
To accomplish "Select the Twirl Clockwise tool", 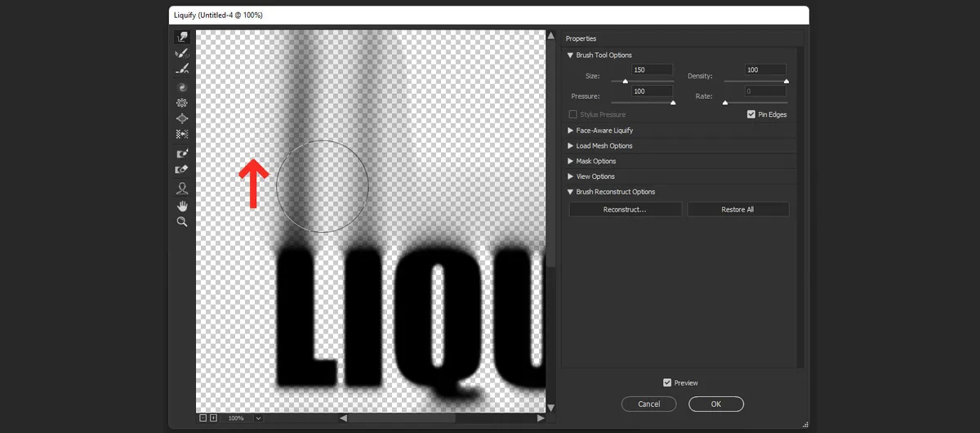I will click(x=182, y=87).
